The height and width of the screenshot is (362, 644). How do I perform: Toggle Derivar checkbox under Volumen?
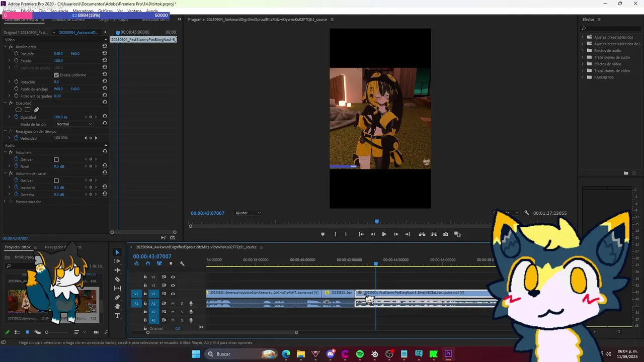56,159
